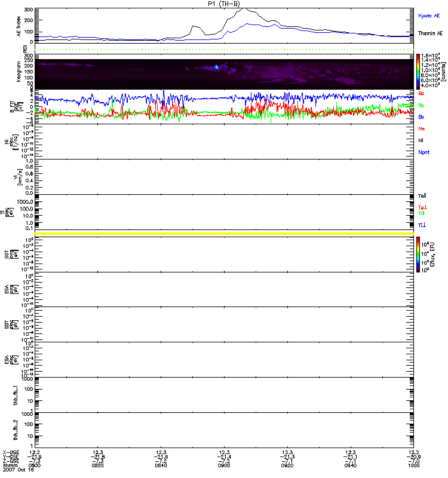Screen dimensions: 448x478
Task: Click the empty Vi velocity panel
Action: coord(224,176)
